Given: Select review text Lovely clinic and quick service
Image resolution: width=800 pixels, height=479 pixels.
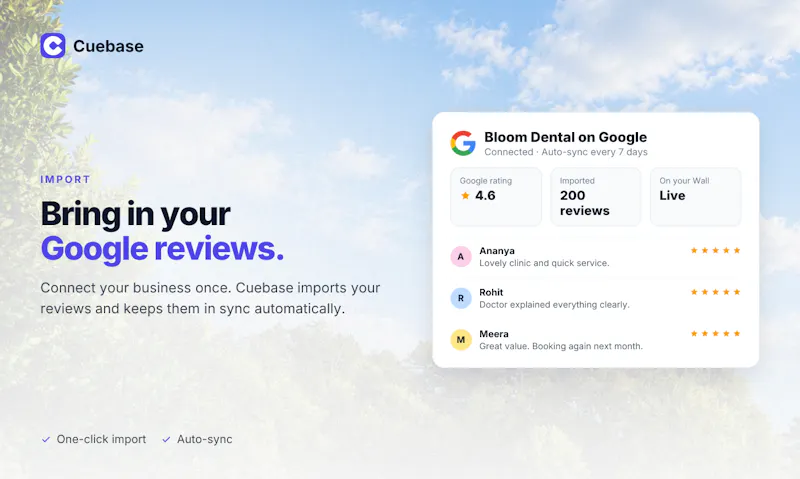Looking at the screenshot, I should point(544,263).
